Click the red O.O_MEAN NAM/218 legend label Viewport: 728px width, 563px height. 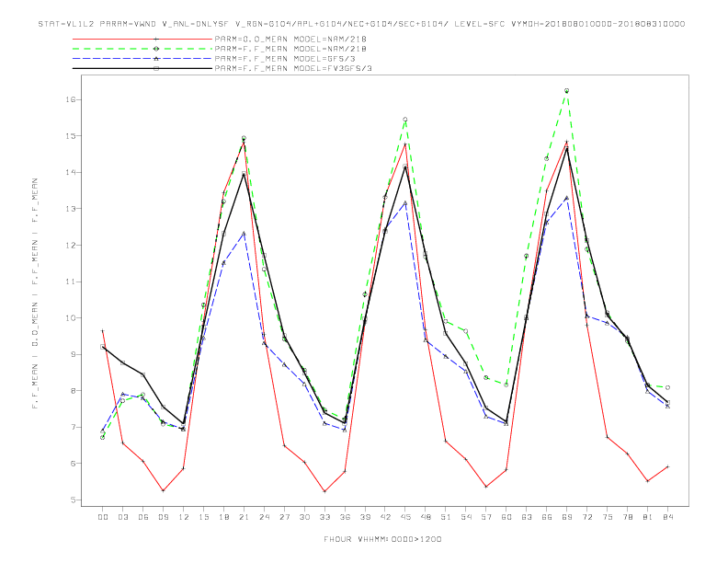pyautogui.click(x=290, y=39)
